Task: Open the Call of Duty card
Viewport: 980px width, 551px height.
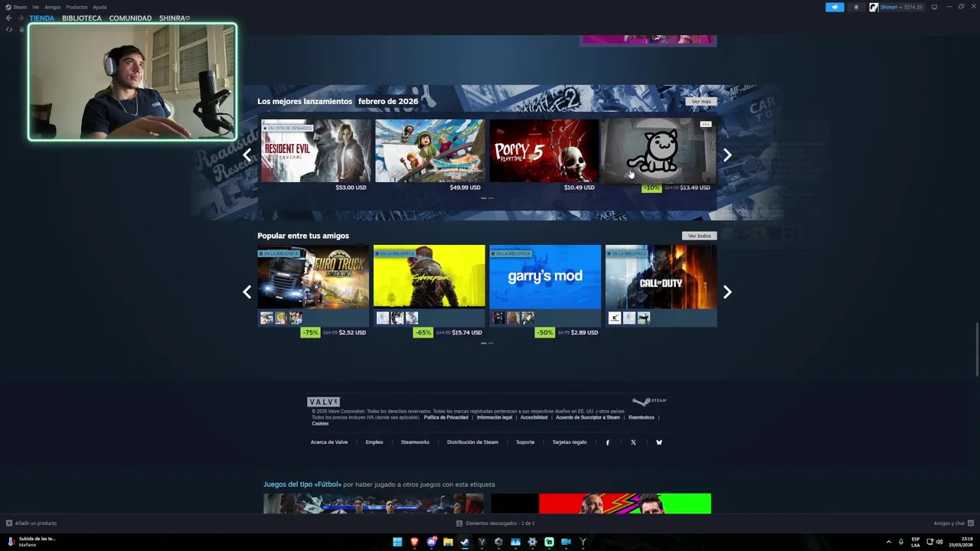Action: [661, 276]
